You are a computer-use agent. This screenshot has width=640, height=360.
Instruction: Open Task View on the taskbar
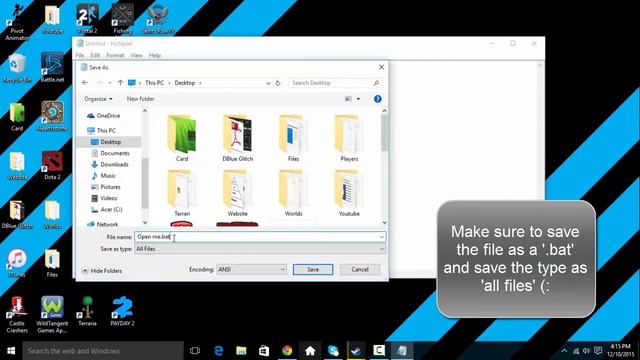pyautogui.click(x=195, y=351)
